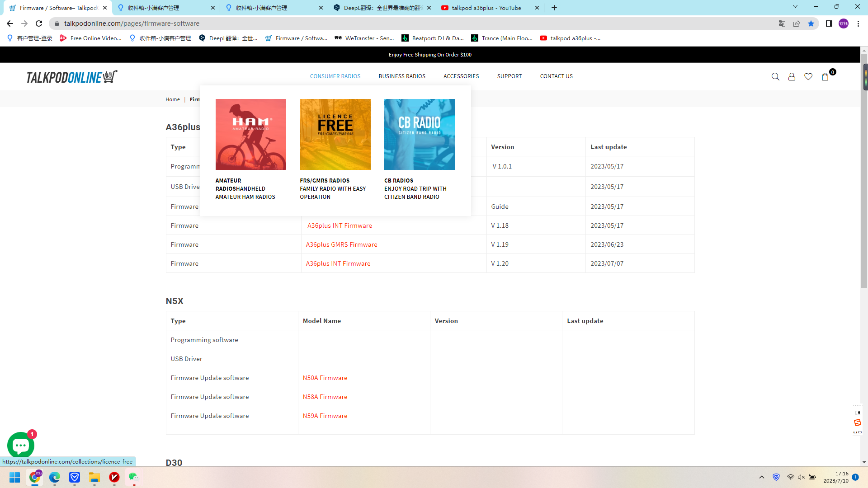Open the Windows Start button
868x488 pixels.
coord(15,477)
